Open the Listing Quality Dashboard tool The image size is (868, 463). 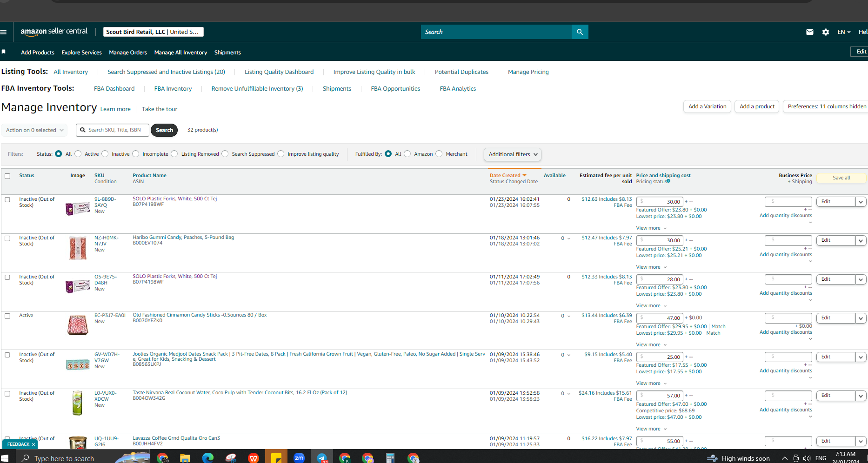click(x=279, y=72)
